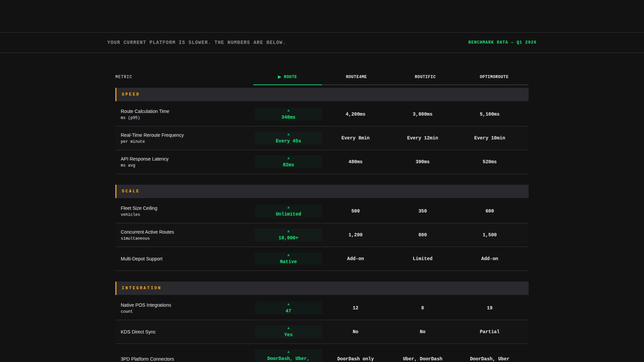
Task: Click the up arrow above Every 45s
Action: (288, 134)
